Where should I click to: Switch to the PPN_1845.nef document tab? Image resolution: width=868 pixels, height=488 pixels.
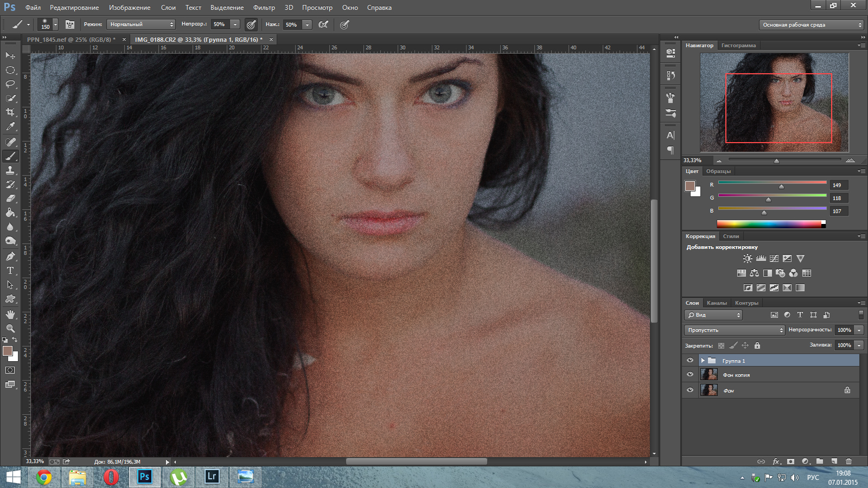click(71, 40)
